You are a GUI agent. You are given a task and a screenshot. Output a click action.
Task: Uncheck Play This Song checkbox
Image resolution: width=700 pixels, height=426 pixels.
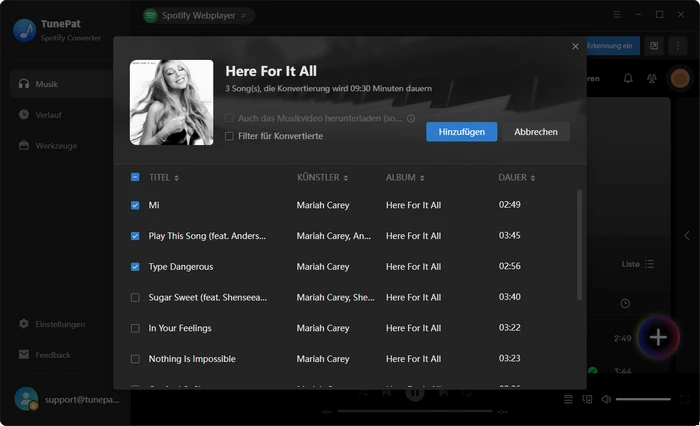click(135, 236)
